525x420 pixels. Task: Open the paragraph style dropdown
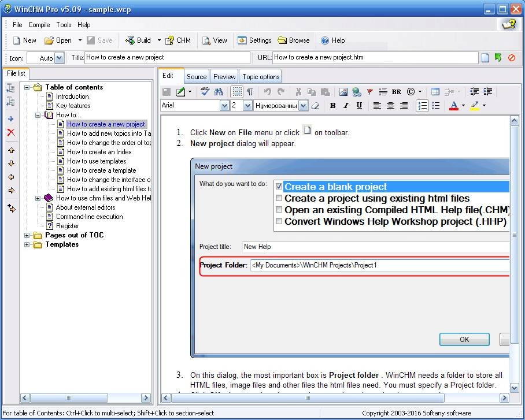coord(303,106)
